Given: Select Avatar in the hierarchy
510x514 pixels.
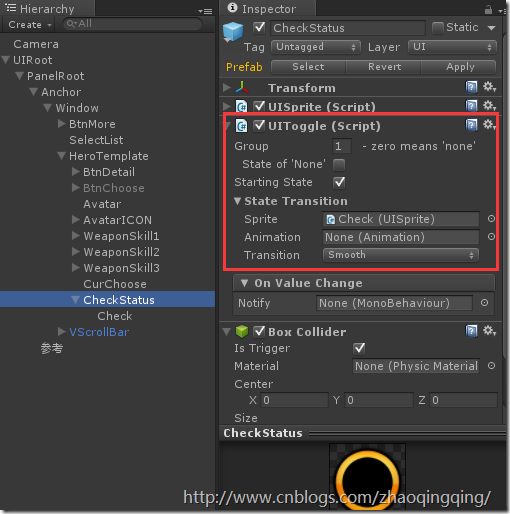Looking at the screenshot, I should point(102,204).
